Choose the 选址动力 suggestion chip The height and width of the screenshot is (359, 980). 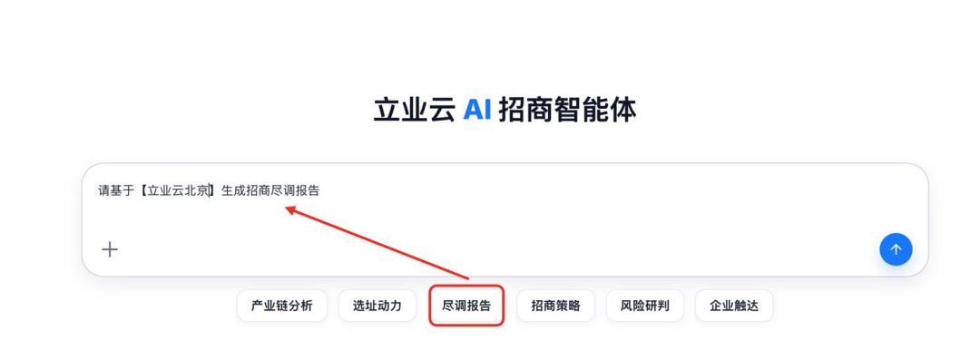click(x=377, y=306)
